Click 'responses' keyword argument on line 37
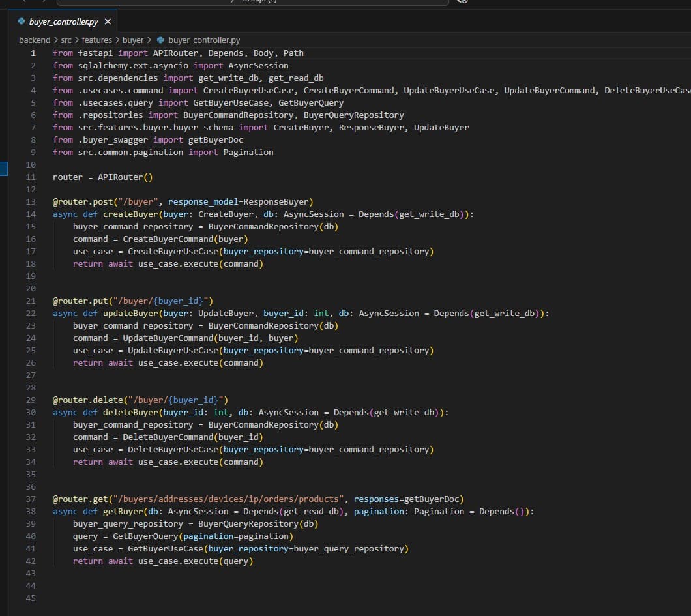Screen dimensions: 691x616 click(376, 499)
